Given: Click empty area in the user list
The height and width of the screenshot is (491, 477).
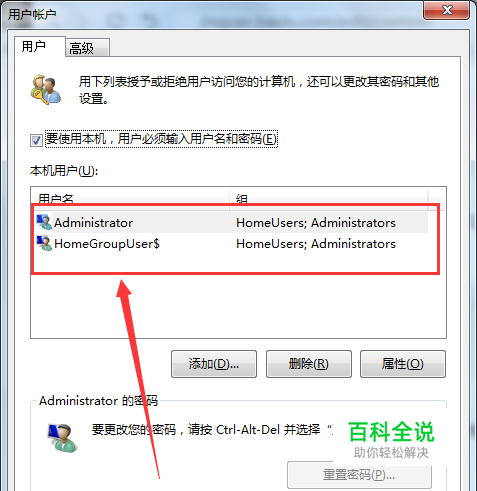Looking at the screenshot, I should [x=238, y=305].
